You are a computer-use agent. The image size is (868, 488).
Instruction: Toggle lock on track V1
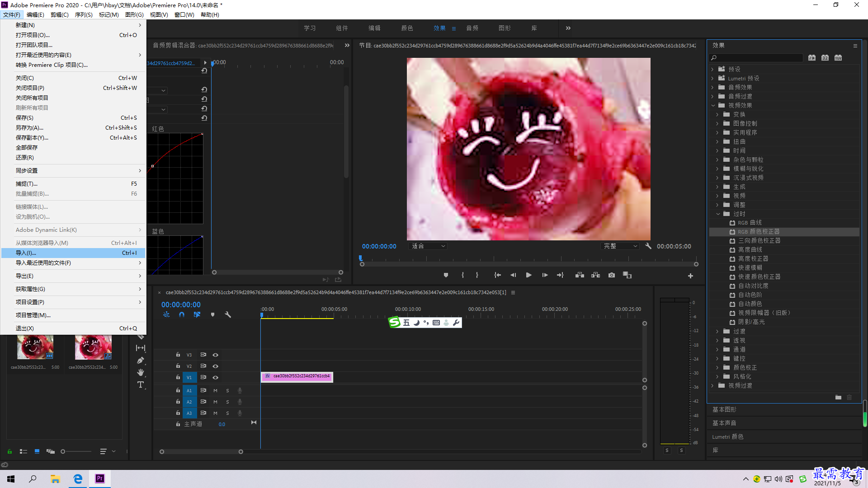click(178, 377)
